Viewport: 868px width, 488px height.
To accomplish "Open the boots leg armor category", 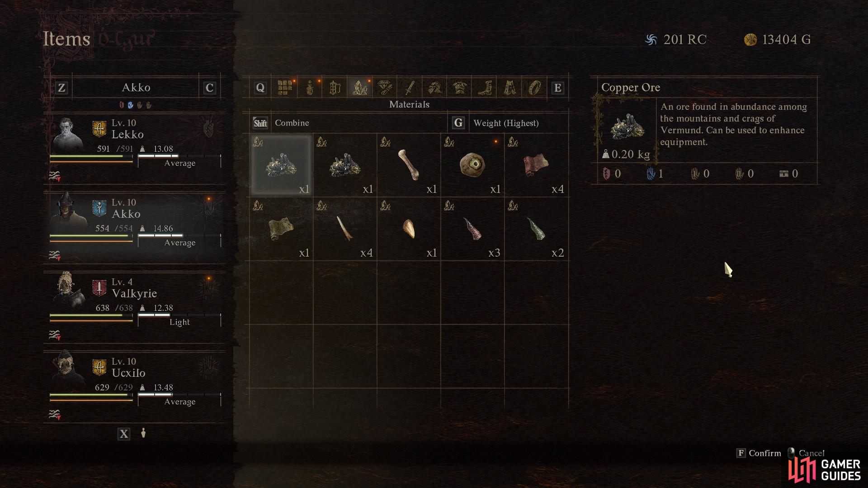I will (x=485, y=88).
